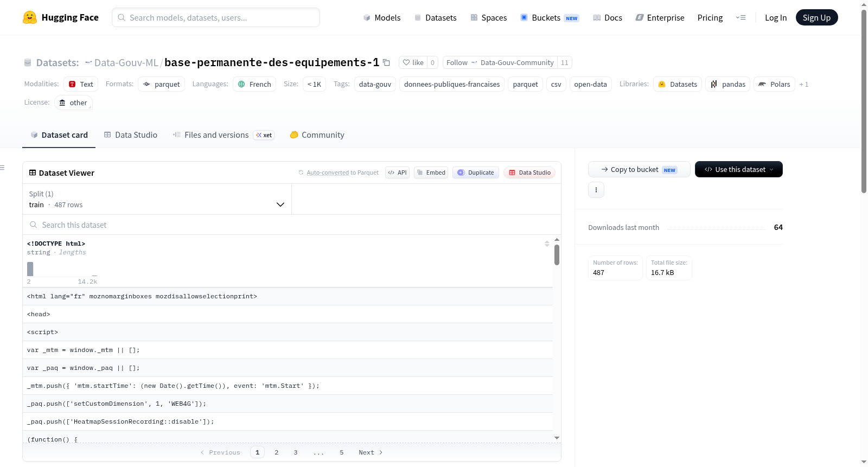
Task: Switch to the Dataset card tab
Action: 59,135
